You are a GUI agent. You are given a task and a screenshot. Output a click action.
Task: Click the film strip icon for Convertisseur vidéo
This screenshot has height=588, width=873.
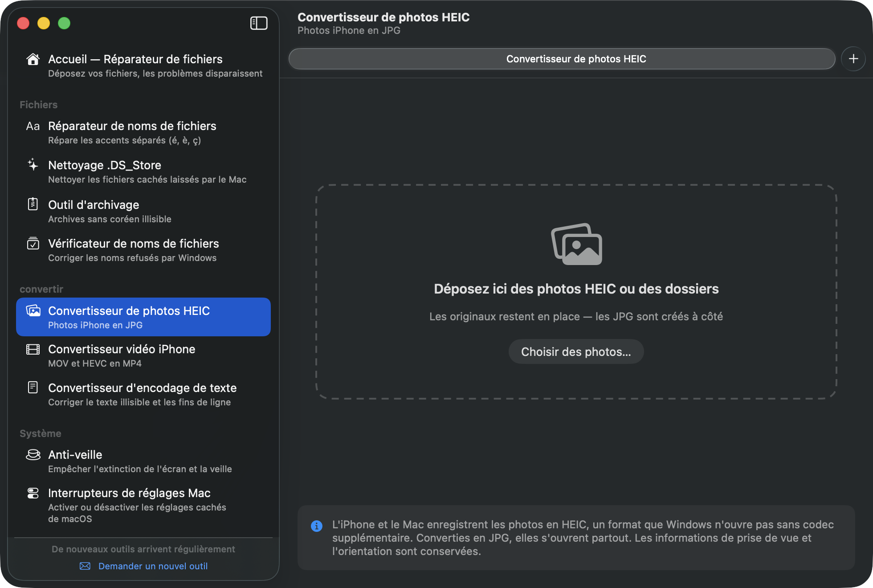[33, 349]
